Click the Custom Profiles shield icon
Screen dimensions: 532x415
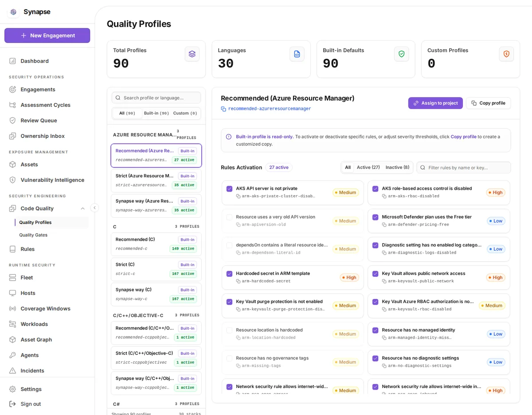(x=506, y=54)
